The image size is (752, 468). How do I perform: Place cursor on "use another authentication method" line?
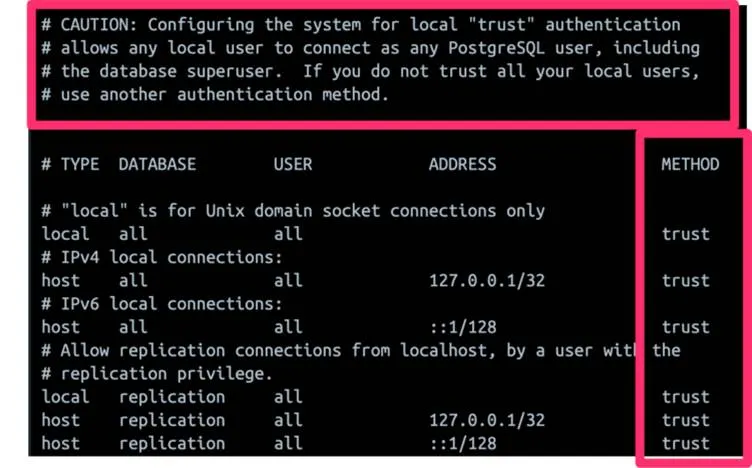point(215,95)
